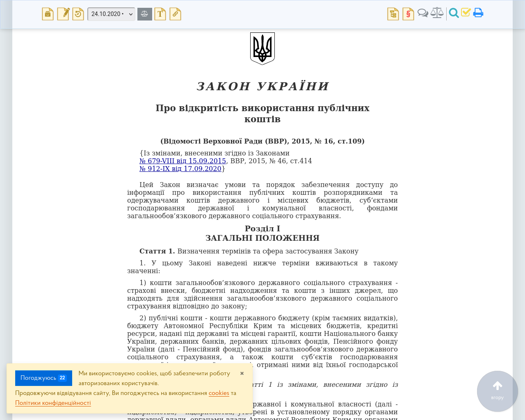
Task: Click the ЗАГАЛЬНІ ПОЛОЖЕННЯ heading
Action: [x=262, y=238]
